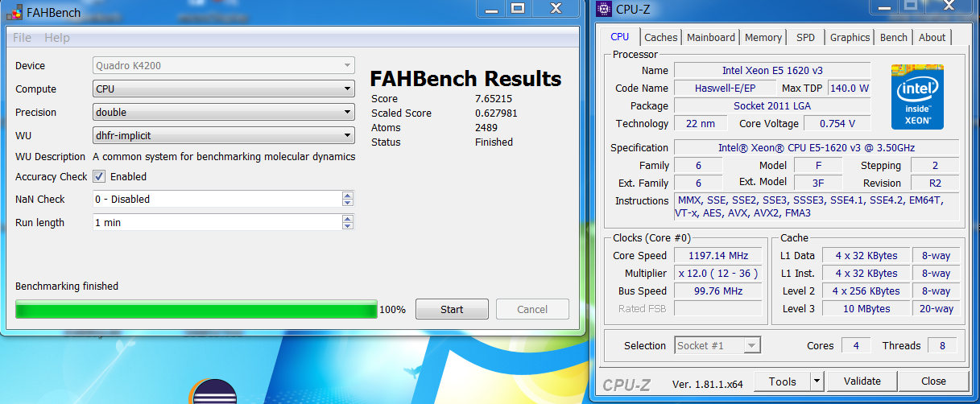
Task: Open the Compute dropdown set to CPU
Action: tap(223, 89)
